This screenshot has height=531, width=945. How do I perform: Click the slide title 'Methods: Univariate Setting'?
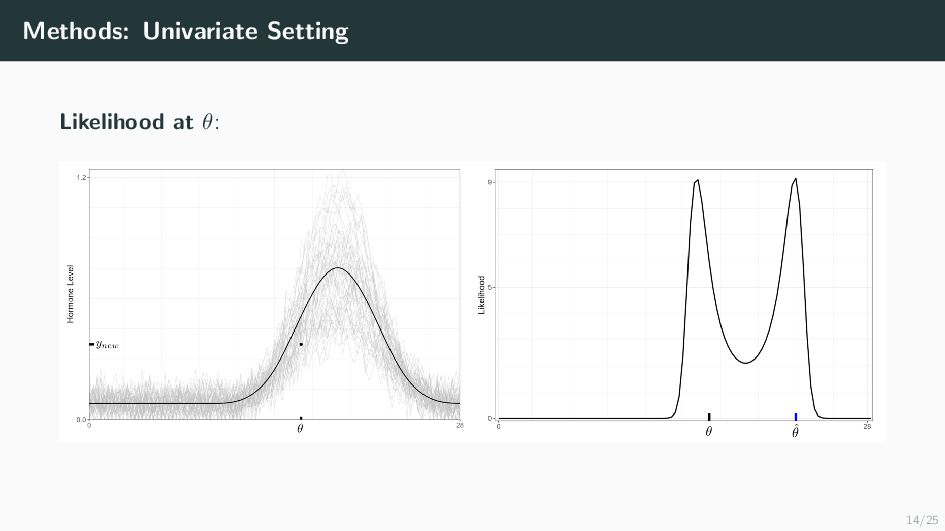[x=186, y=31]
